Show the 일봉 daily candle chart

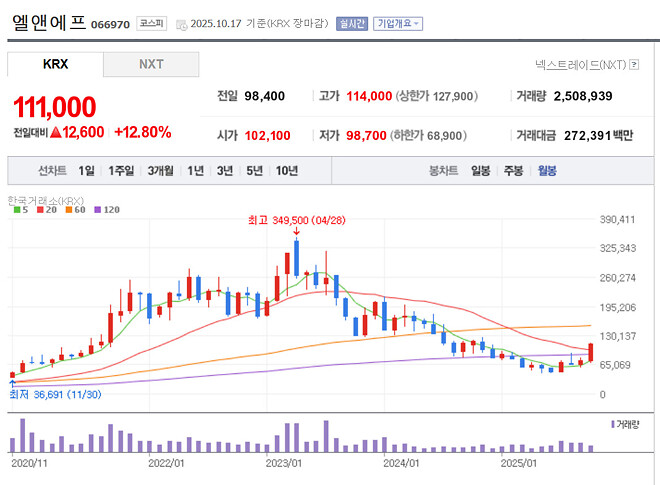481,171
